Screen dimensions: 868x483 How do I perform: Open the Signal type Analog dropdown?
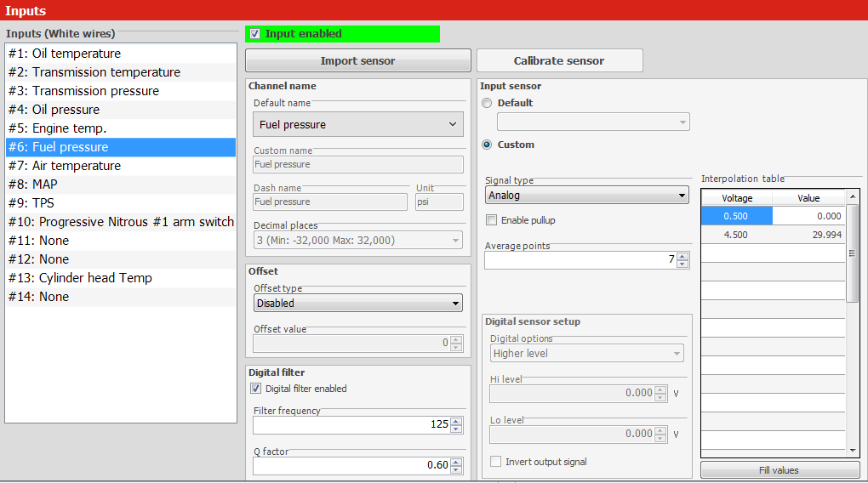pyautogui.click(x=586, y=196)
